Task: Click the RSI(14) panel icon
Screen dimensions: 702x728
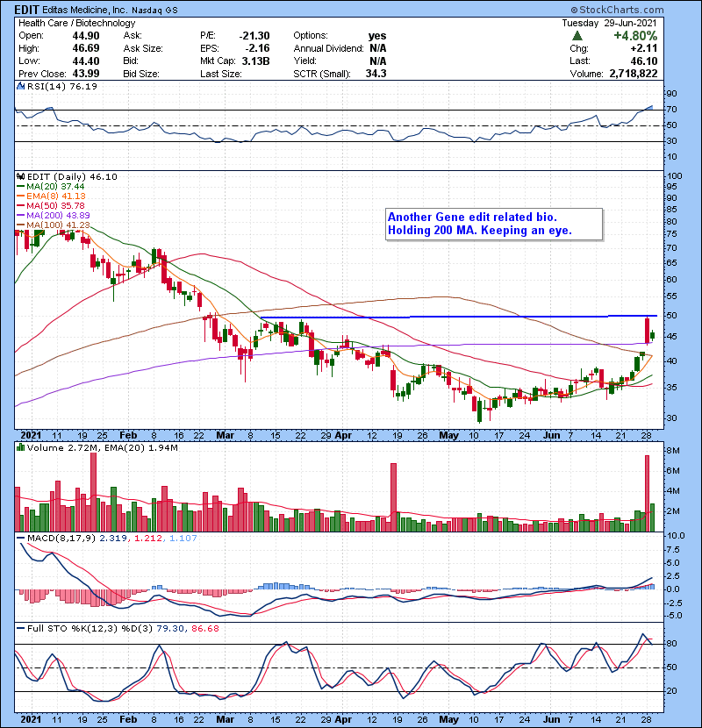Action: pyautogui.click(x=20, y=86)
